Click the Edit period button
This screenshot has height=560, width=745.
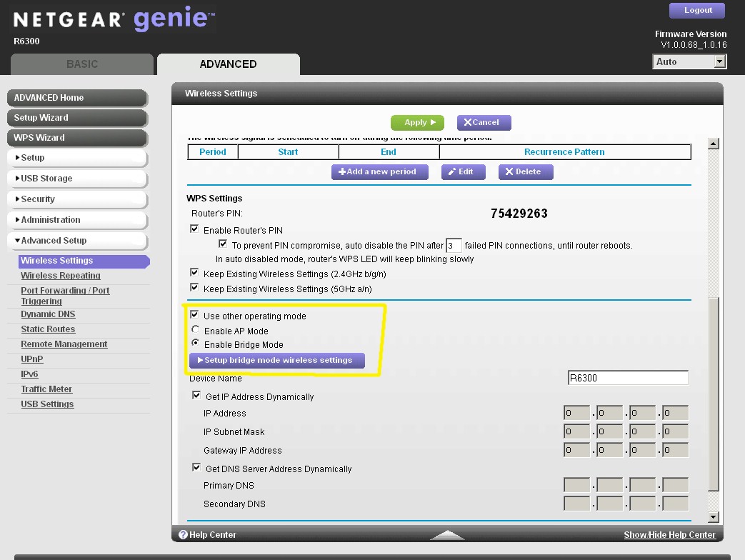[464, 172]
